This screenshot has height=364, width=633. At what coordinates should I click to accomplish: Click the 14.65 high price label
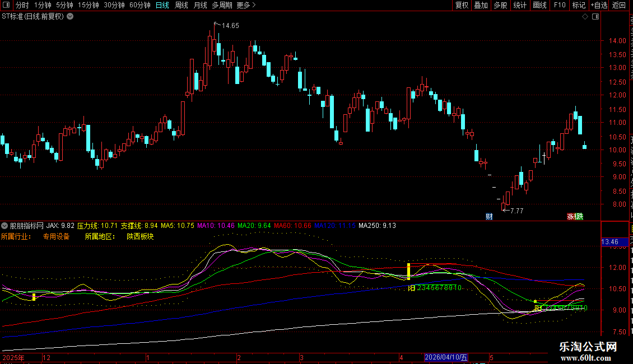pyautogui.click(x=230, y=26)
